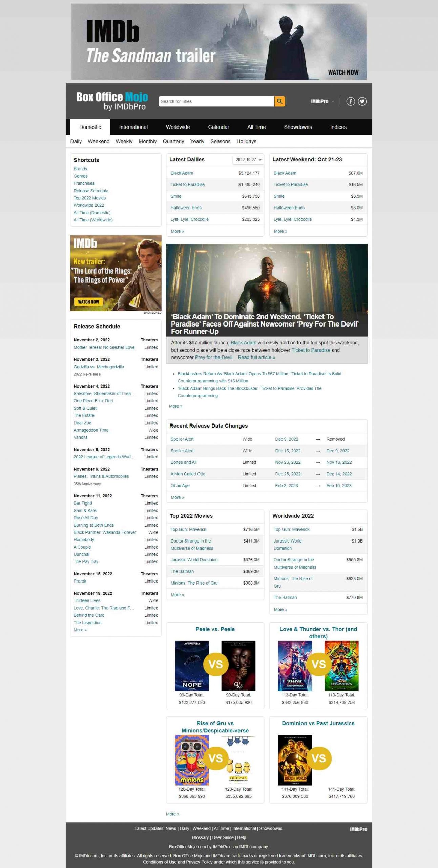Select the Holidays sub-menu item
Image resolution: width=438 pixels, height=868 pixels.
tap(246, 141)
